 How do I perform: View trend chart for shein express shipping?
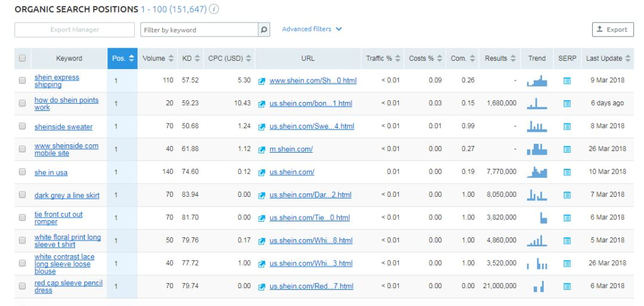click(x=537, y=81)
